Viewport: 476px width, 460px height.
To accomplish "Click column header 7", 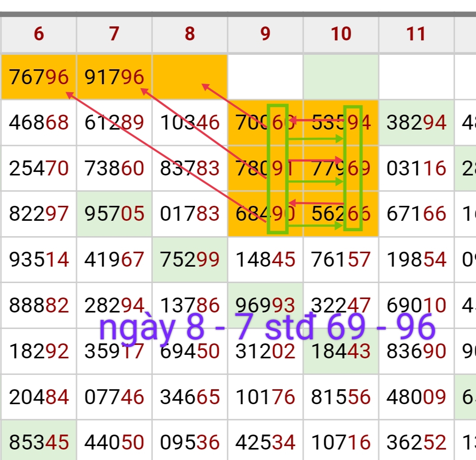I will click(x=114, y=34).
